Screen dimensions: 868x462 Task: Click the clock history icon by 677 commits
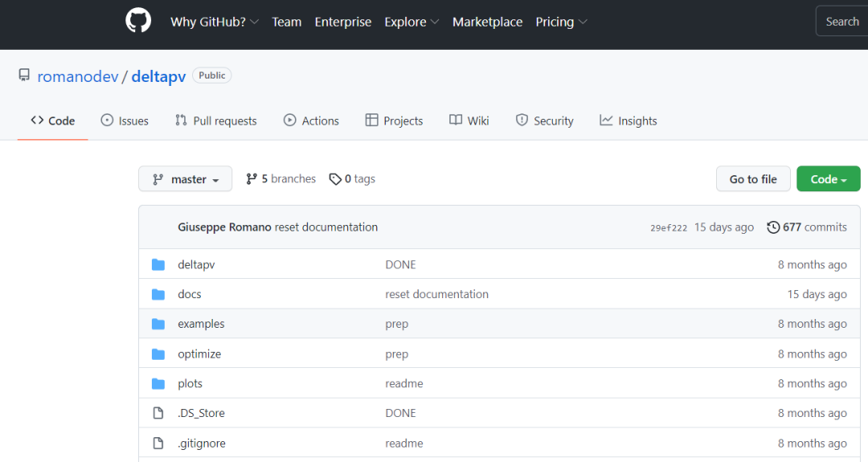(x=773, y=227)
